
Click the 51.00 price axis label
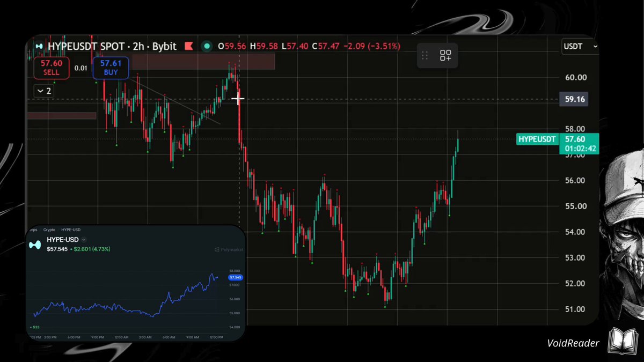click(576, 309)
